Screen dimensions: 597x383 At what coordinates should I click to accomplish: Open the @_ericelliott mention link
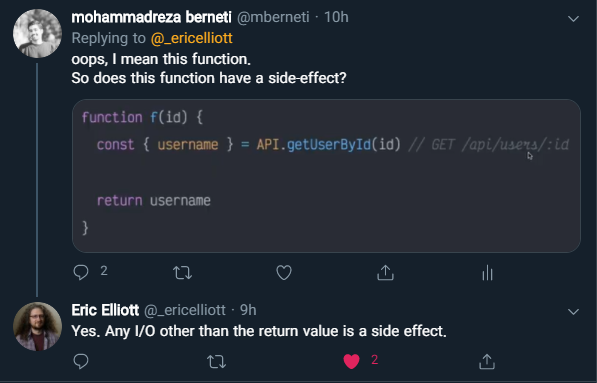pyautogui.click(x=192, y=38)
